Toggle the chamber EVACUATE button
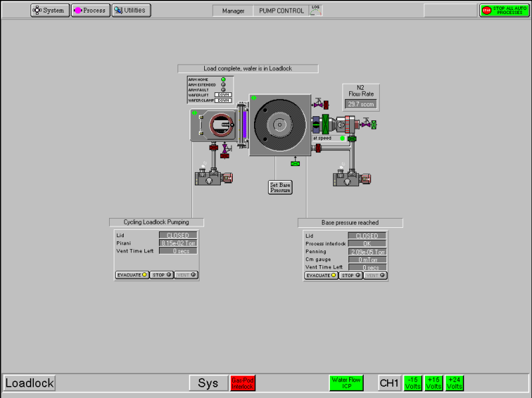 [x=321, y=275]
